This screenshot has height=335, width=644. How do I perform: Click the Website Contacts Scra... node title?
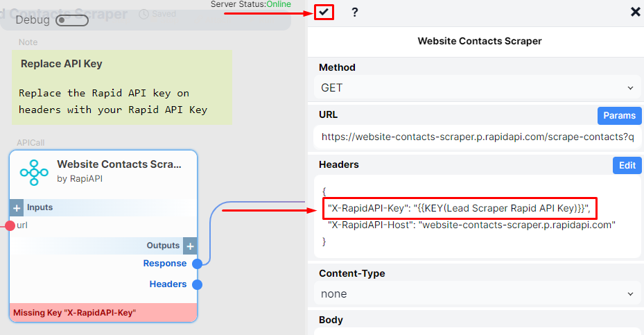tap(119, 164)
